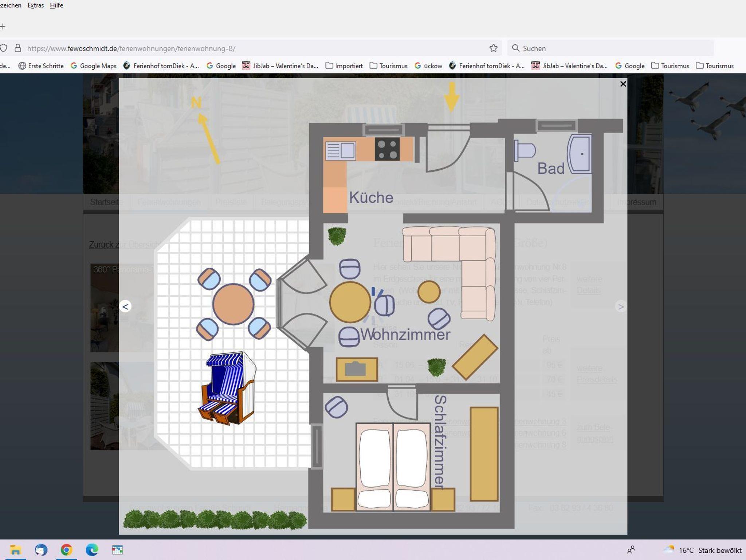Click the ückow Google bookmark
The image size is (746, 560).
428,66
